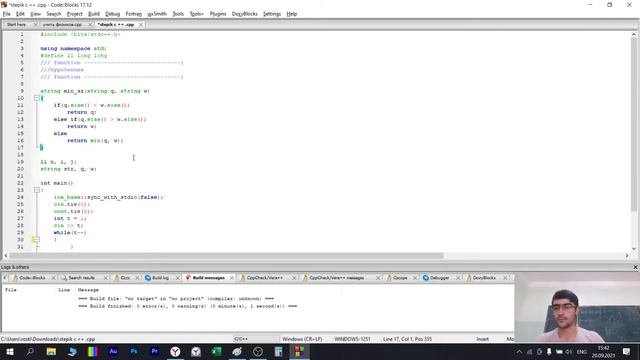Open the Project menu
This screenshot has height=360, width=640.
75,14
